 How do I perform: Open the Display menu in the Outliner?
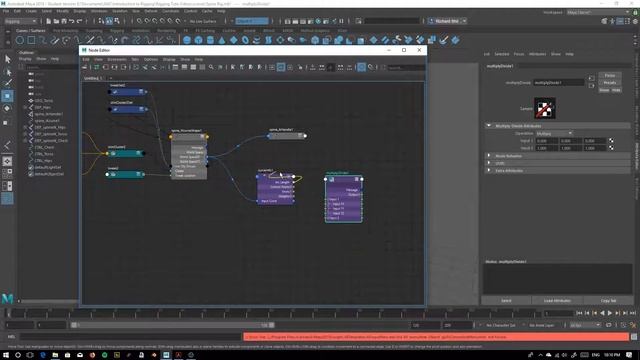pyautogui.click(x=25, y=59)
